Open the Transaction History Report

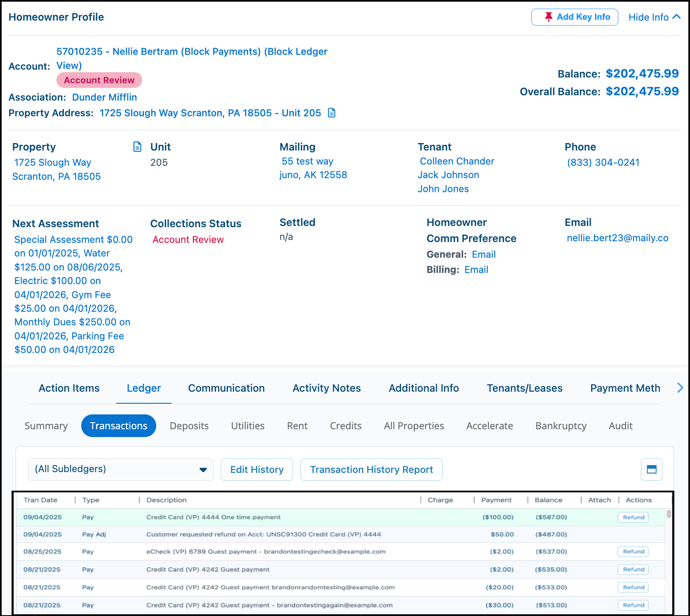click(x=371, y=470)
